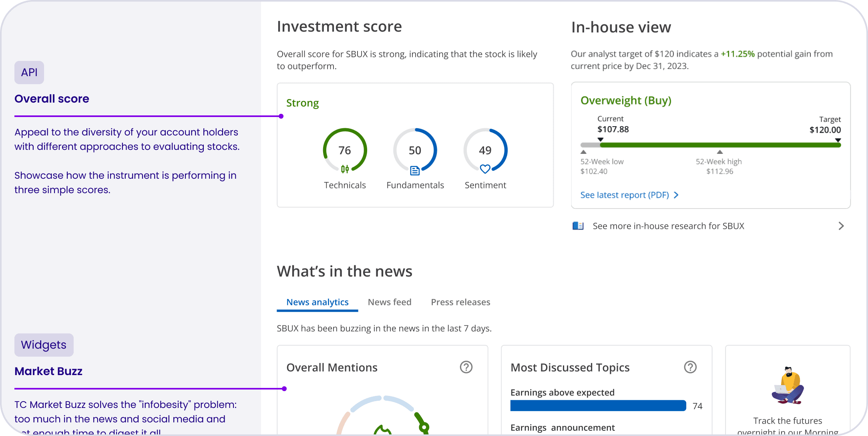The height and width of the screenshot is (436, 868).
Task: Click the Sentiment heart icon
Action: [x=485, y=169]
